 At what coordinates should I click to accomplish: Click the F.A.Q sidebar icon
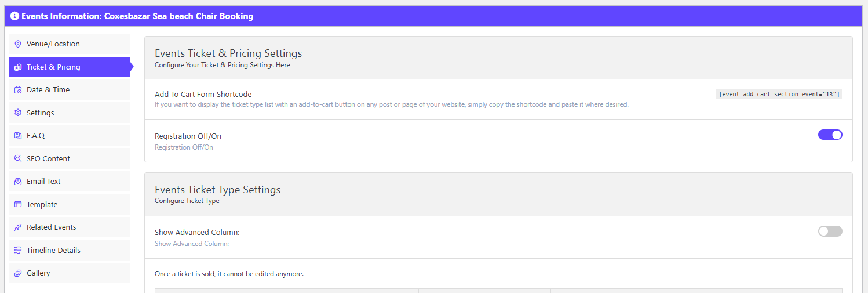point(18,136)
